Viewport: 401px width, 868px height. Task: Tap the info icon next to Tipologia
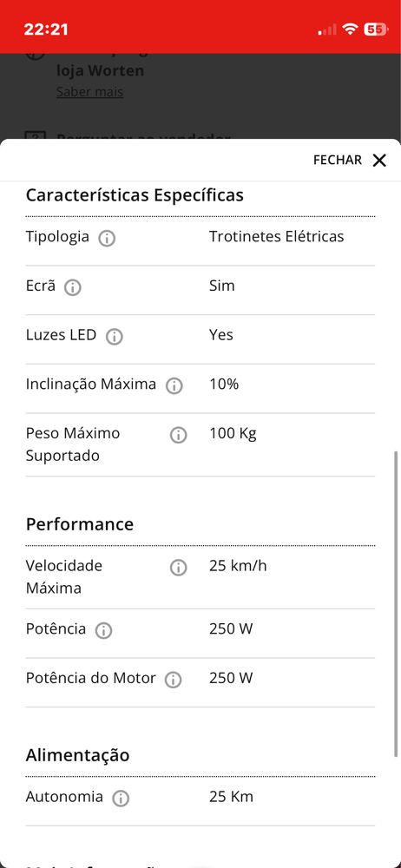(107, 239)
